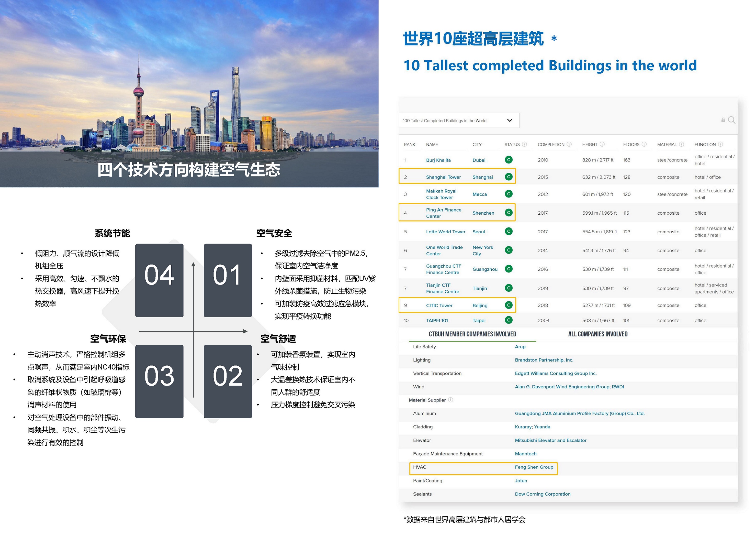Viewport: 756px width, 535px height.
Task: Click the MATERIAL column info icon
Action: 681,144
